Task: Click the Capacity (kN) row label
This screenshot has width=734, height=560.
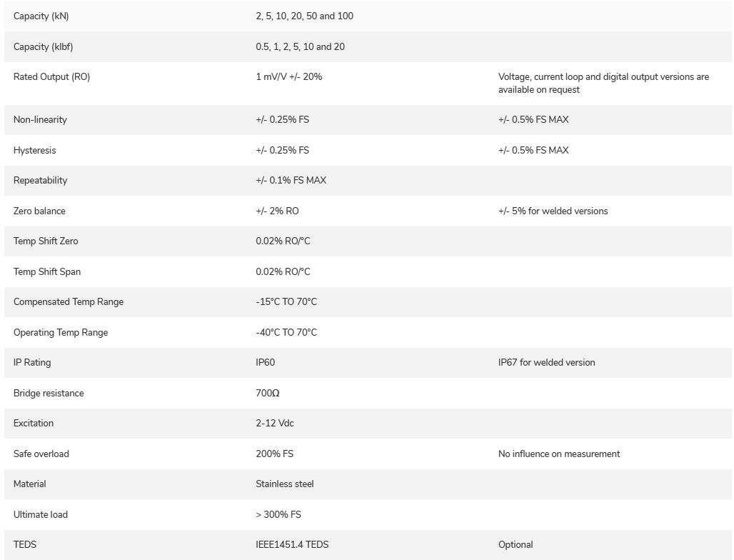Action: pos(41,16)
